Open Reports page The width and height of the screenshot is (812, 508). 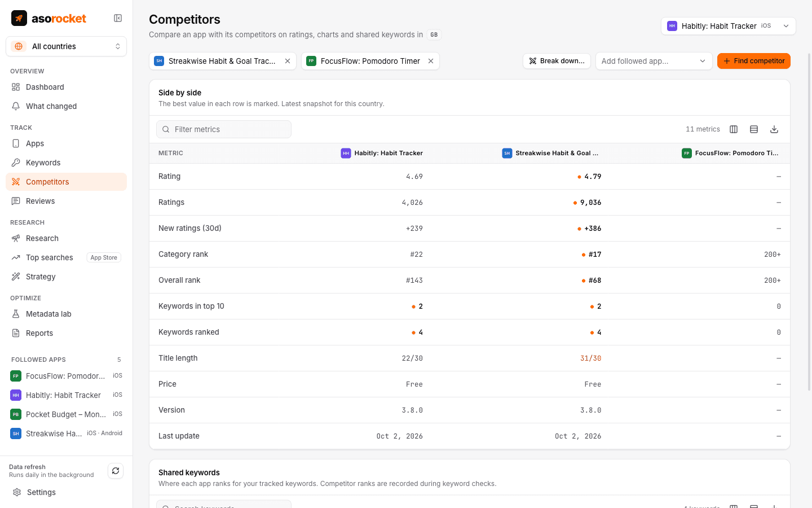[x=66, y=333]
